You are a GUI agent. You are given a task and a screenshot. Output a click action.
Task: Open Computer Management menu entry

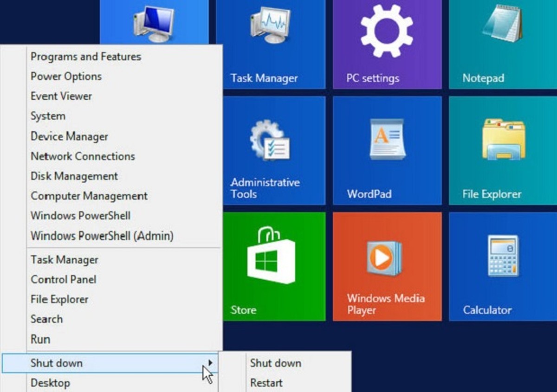point(89,196)
